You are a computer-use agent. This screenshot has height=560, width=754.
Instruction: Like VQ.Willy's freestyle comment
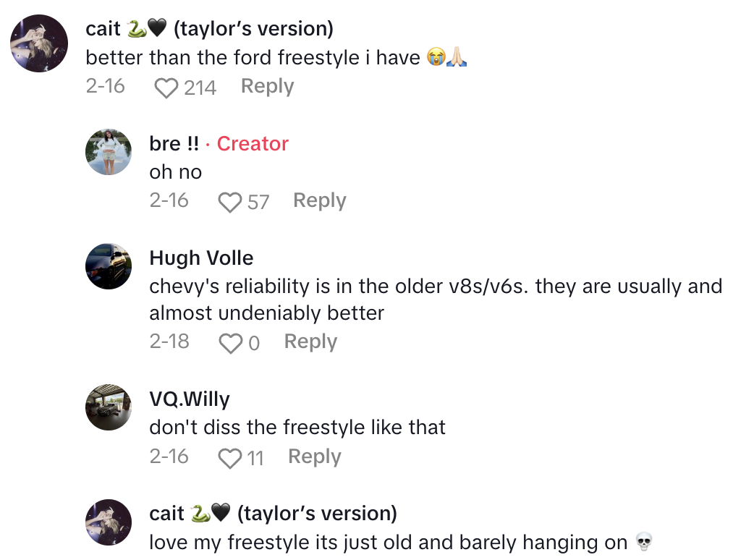[230, 458]
